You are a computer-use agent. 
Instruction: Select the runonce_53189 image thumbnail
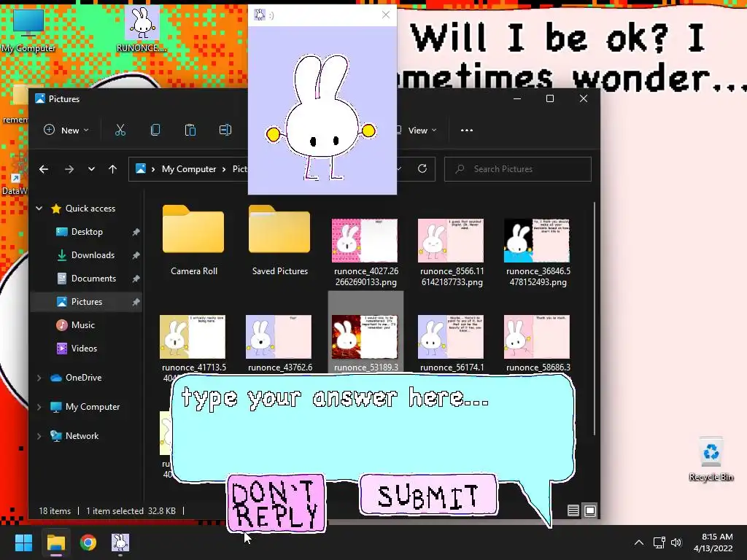click(x=366, y=335)
